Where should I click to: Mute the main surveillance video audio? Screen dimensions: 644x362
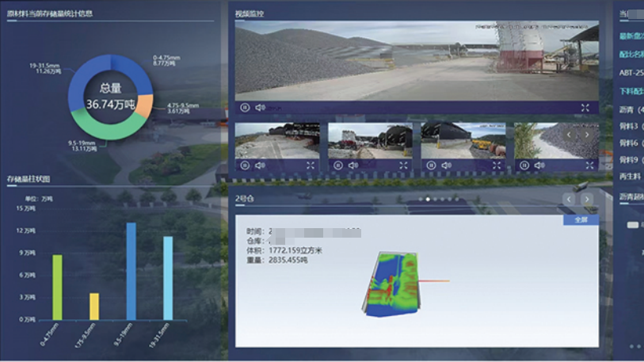tap(260, 108)
